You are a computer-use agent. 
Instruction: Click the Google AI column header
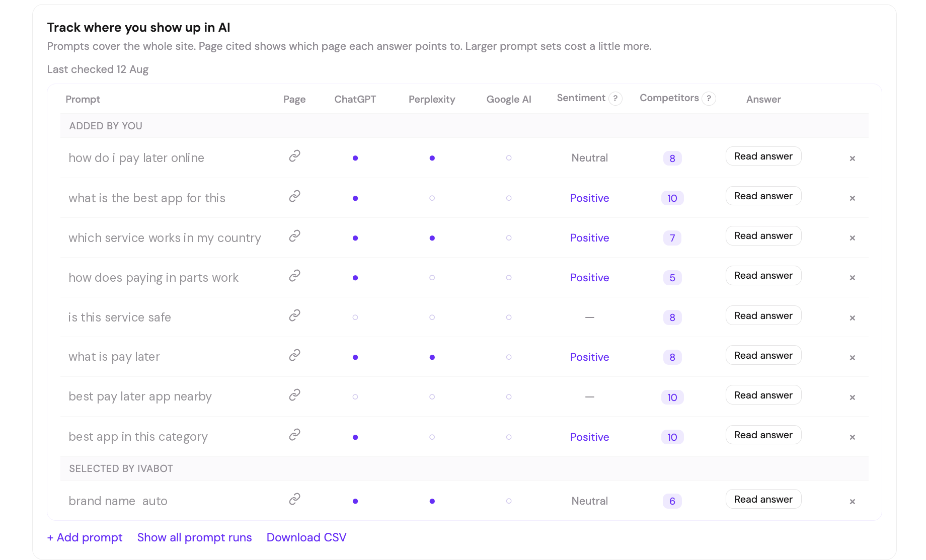(x=509, y=100)
